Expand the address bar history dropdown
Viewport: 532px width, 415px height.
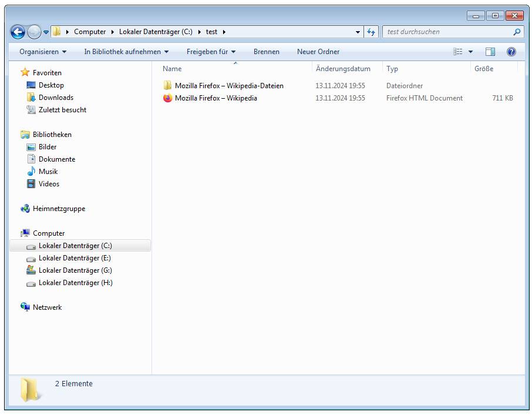[358, 32]
